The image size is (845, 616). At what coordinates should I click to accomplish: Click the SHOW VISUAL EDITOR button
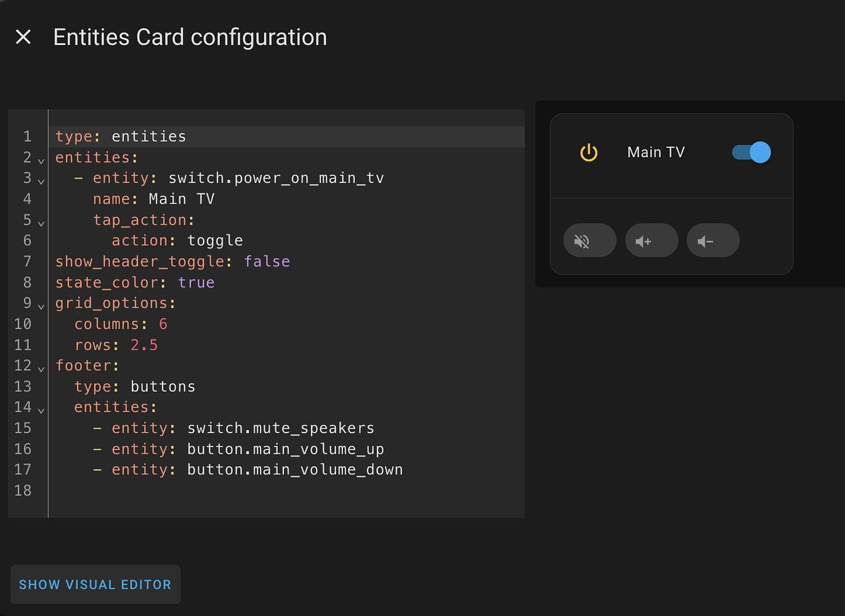pos(95,584)
